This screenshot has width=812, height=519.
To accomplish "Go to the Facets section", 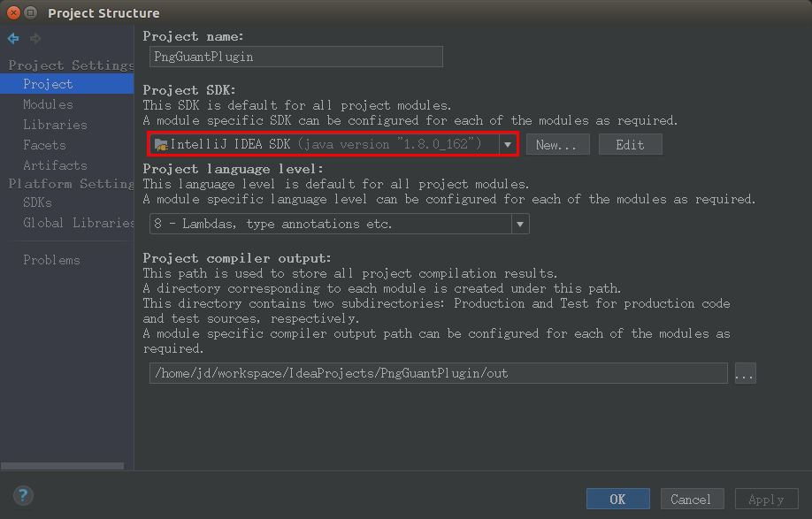I will (x=44, y=145).
